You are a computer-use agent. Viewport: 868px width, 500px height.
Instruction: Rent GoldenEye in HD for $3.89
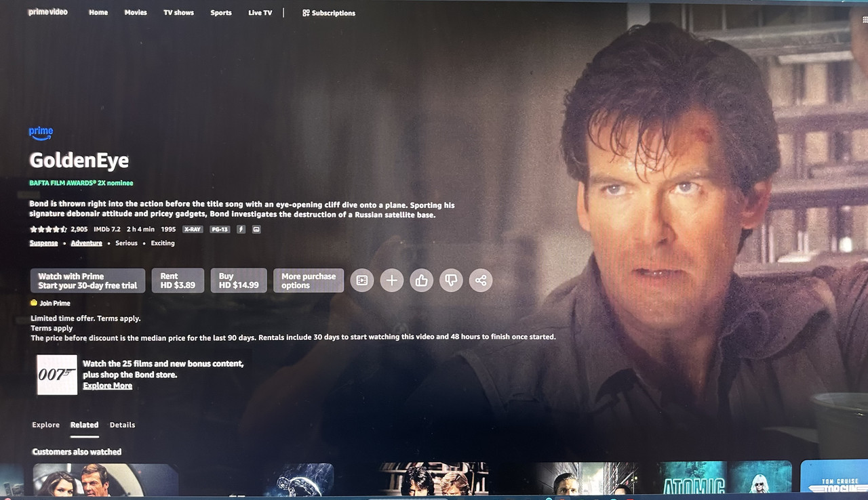pos(178,280)
